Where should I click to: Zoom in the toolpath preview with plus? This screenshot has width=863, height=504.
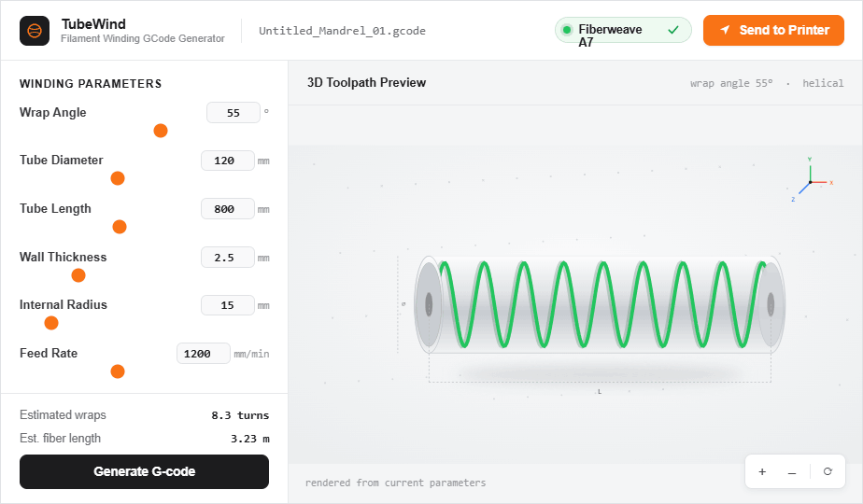(762, 471)
